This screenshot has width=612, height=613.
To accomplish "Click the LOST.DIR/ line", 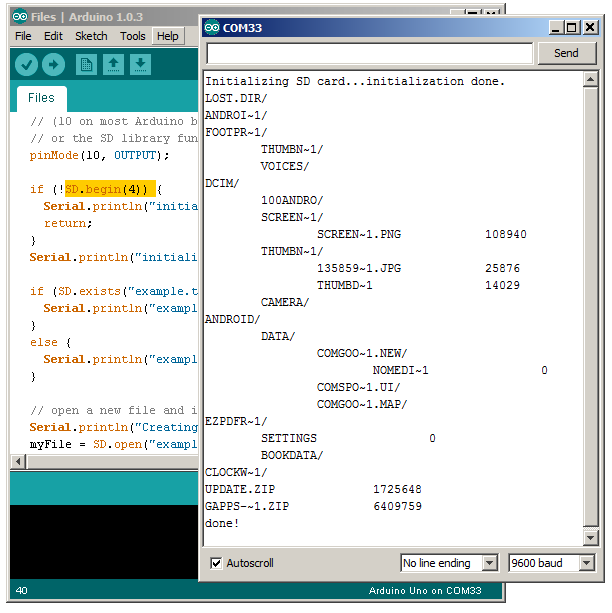I will click(x=236, y=98).
